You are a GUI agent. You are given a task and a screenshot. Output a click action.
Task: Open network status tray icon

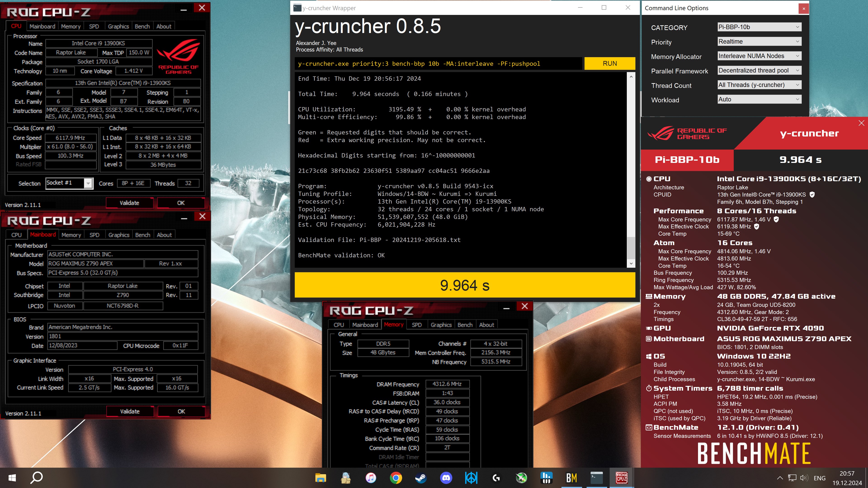tap(792, 478)
